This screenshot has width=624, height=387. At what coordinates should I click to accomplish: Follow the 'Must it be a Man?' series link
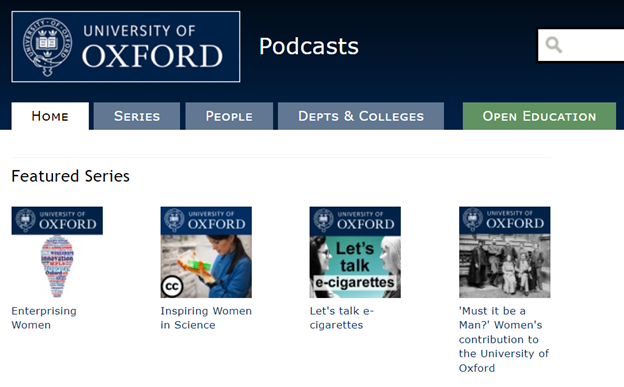504,339
